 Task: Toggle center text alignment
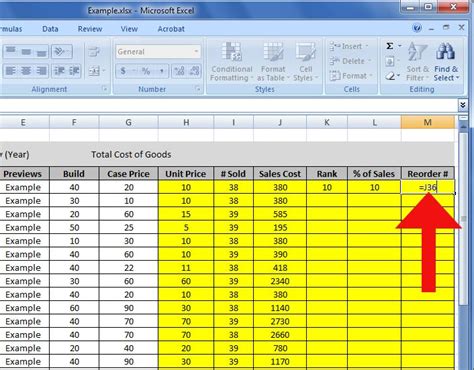coord(26,71)
